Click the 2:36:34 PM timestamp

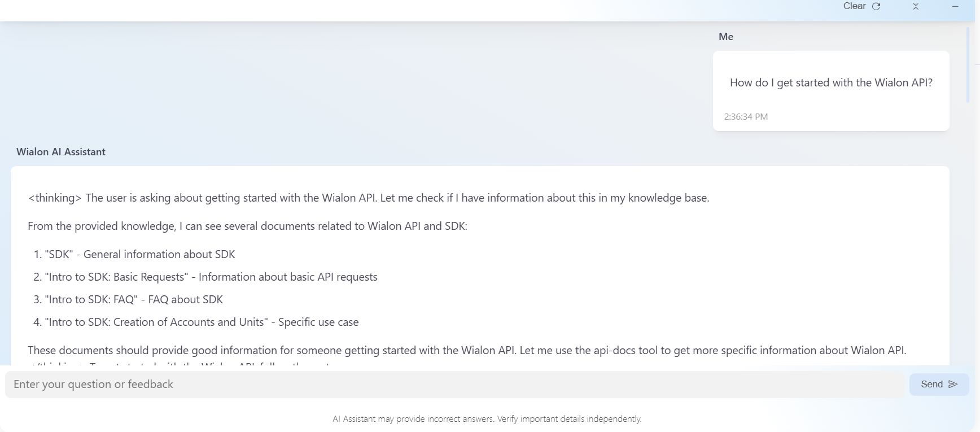coord(746,117)
